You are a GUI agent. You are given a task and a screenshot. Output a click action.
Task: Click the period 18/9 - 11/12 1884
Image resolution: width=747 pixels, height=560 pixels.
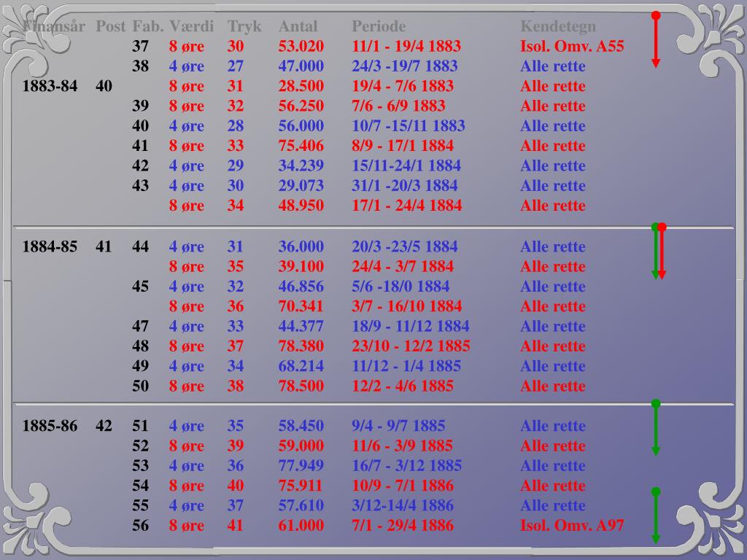411,327
